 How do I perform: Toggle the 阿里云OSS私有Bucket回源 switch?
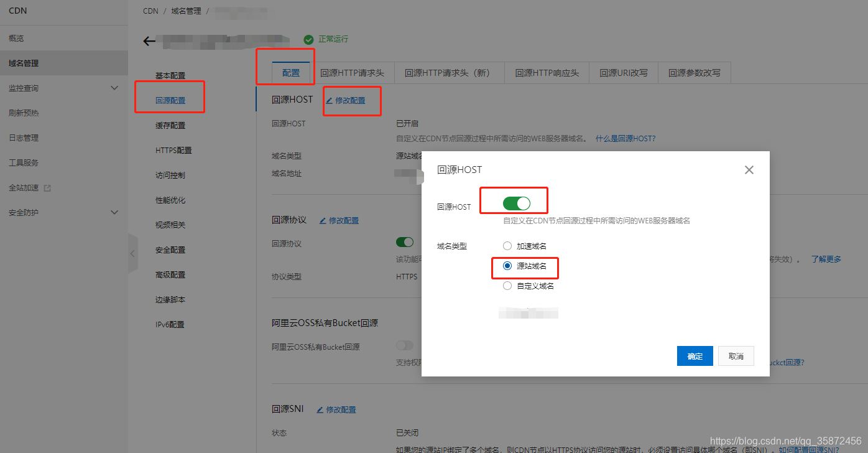[405, 345]
